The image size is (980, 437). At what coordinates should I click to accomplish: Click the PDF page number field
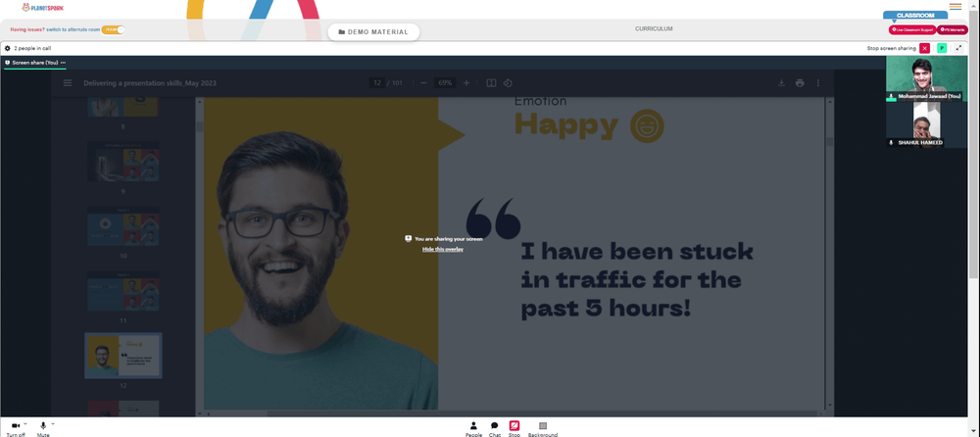pyautogui.click(x=377, y=83)
